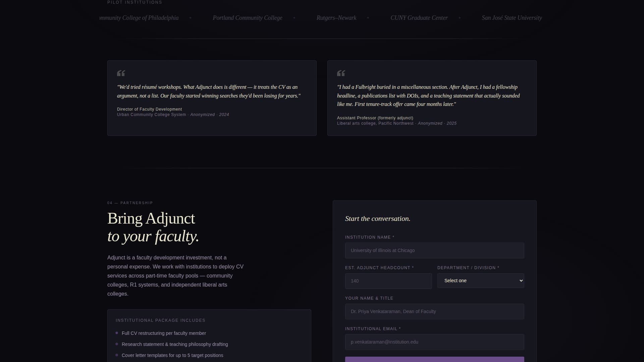Screen dimensions: 644x362
Task: Click the purple submit button below the email field
Action: 434,360
